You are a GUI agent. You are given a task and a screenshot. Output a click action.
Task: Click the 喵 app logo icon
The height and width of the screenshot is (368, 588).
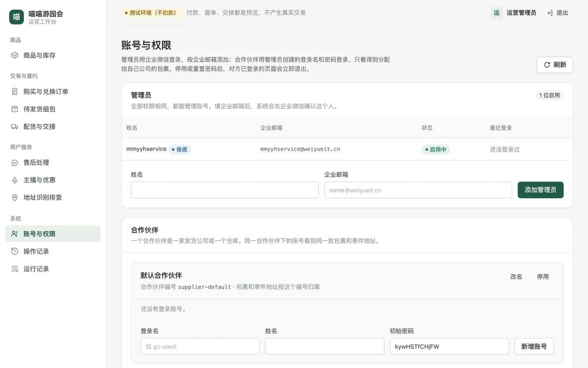tap(17, 17)
